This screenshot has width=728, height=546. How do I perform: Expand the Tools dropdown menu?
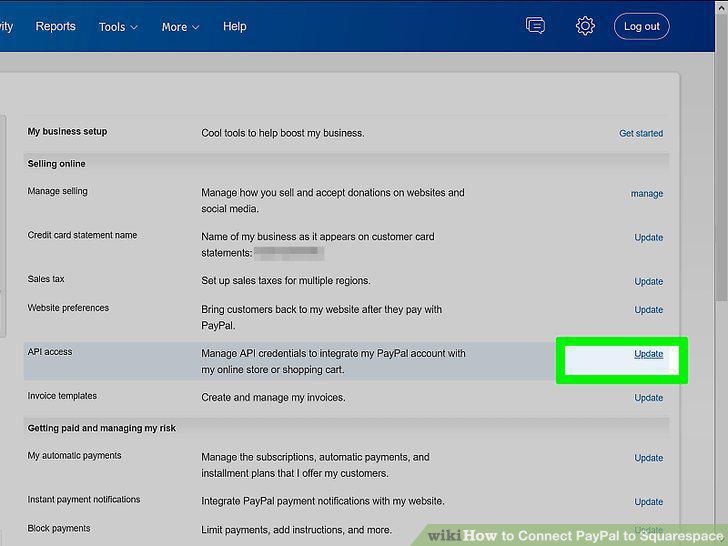(118, 27)
